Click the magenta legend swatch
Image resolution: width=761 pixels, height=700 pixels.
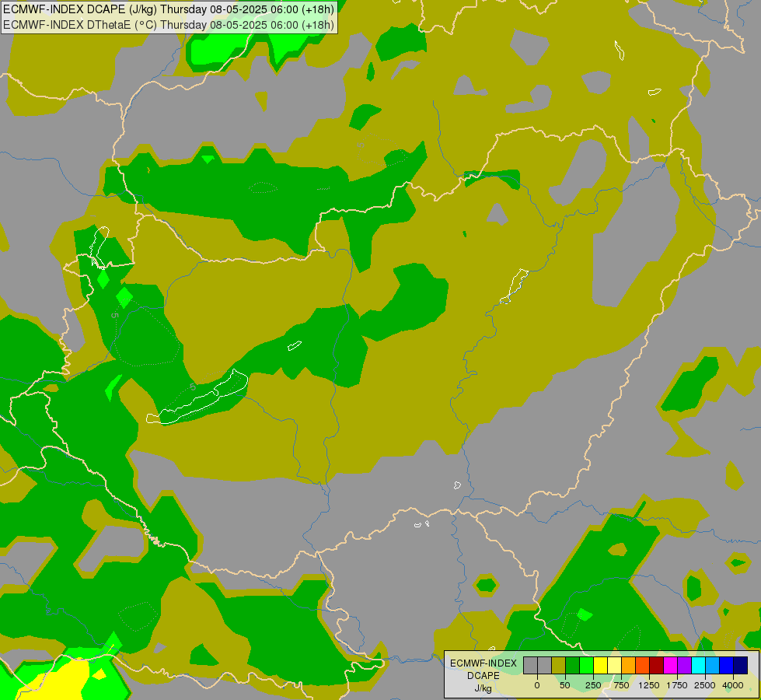coord(671,665)
